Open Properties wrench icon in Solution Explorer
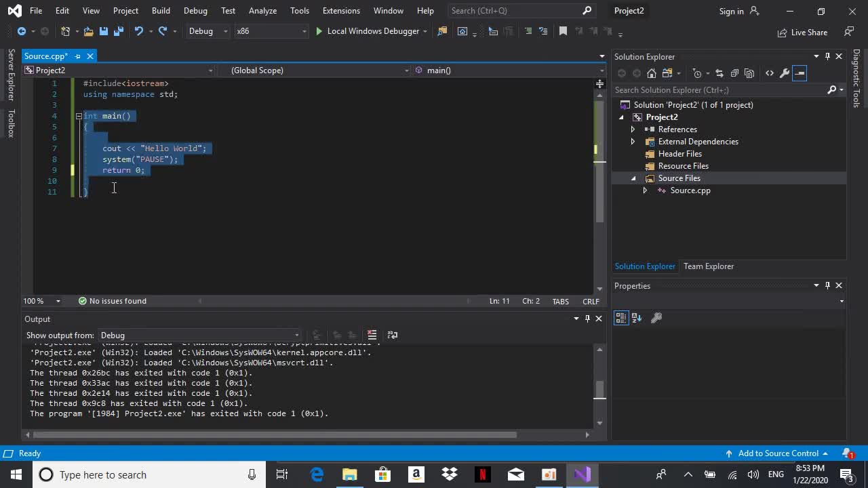Screen dimensions: 868x488 (785, 73)
